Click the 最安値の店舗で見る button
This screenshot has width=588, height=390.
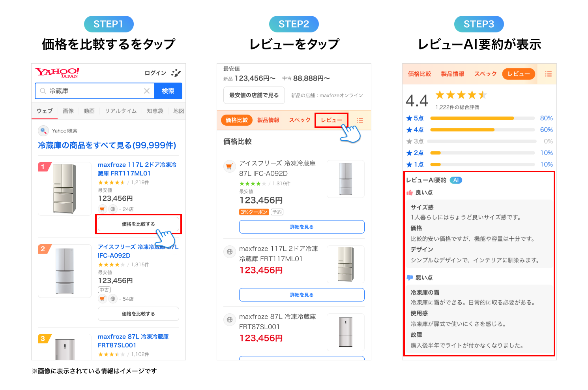point(254,95)
